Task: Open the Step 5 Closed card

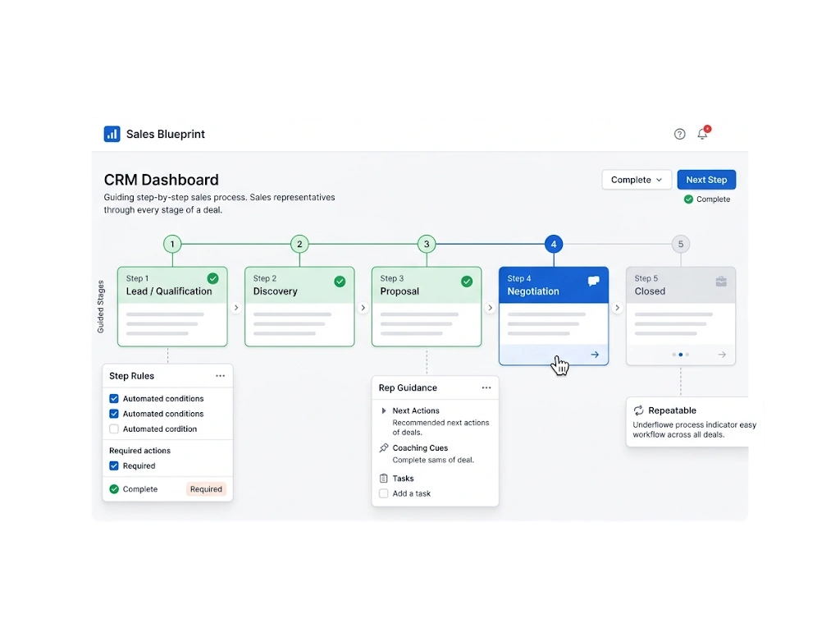Action: click(681, 316)
